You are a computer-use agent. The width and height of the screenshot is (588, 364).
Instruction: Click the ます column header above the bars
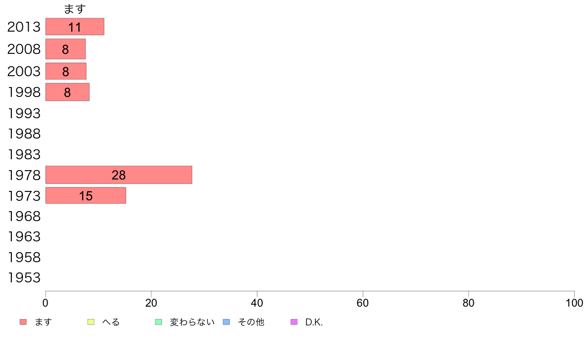(x=75, y=9)
